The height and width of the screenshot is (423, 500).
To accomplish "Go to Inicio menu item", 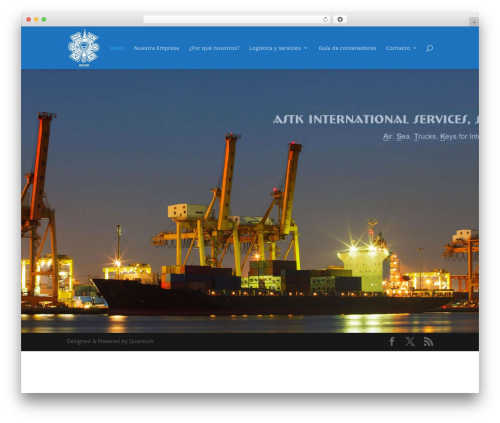I will point(117,48).
